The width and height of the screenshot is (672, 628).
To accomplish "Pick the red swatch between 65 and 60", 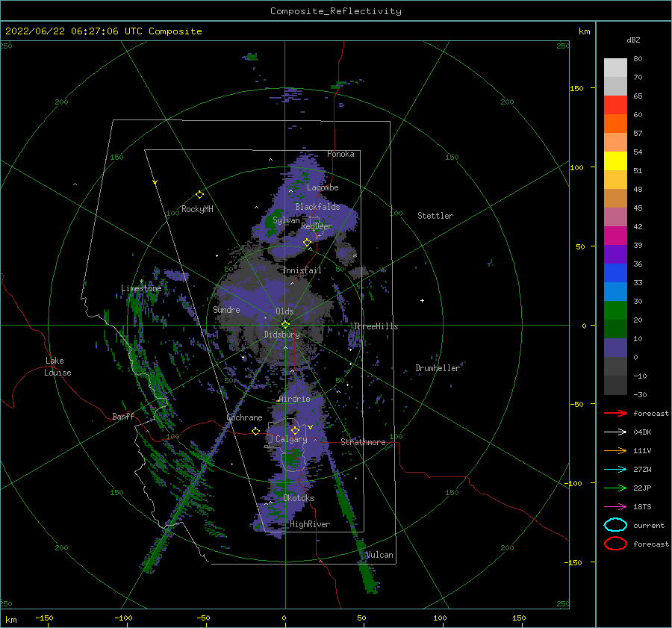I will [615, 105].
